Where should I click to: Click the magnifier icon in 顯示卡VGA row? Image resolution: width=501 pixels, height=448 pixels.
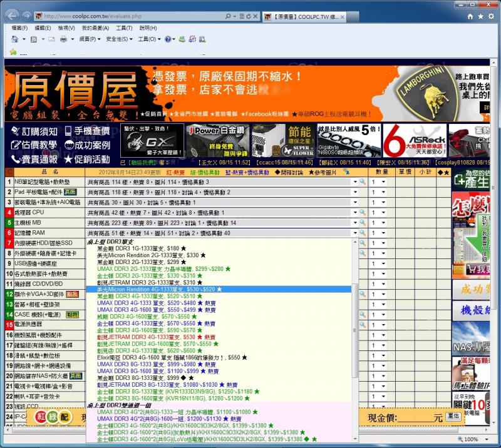tap(363, 294)
